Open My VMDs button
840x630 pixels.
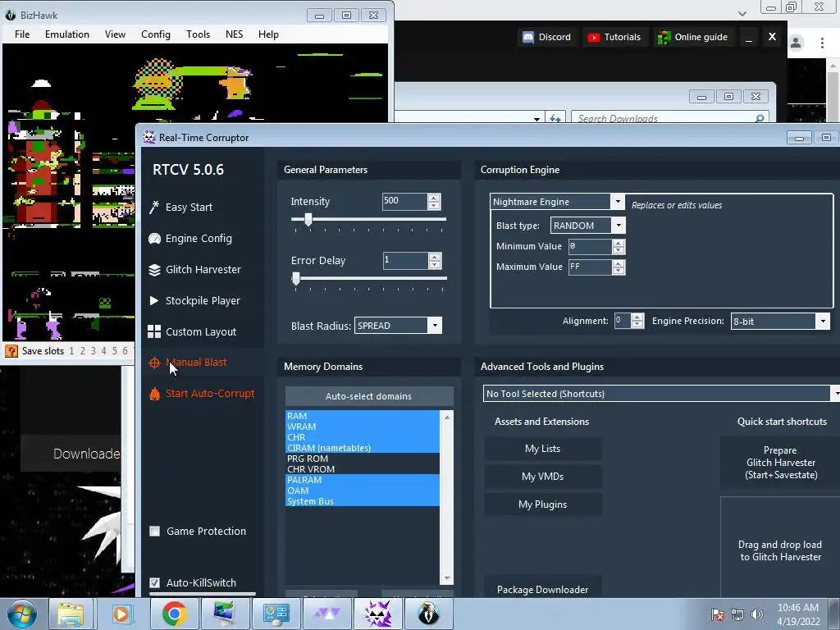click(543, 477)
